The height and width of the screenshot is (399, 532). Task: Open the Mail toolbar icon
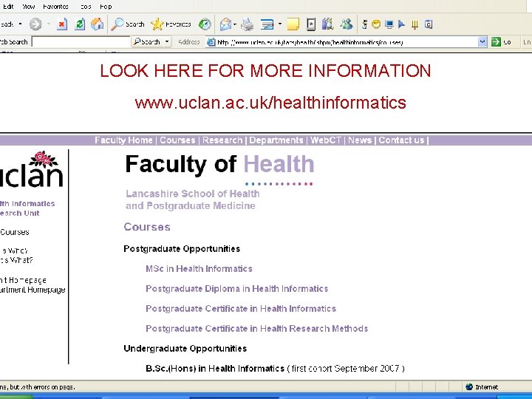[x=225, y=24]
